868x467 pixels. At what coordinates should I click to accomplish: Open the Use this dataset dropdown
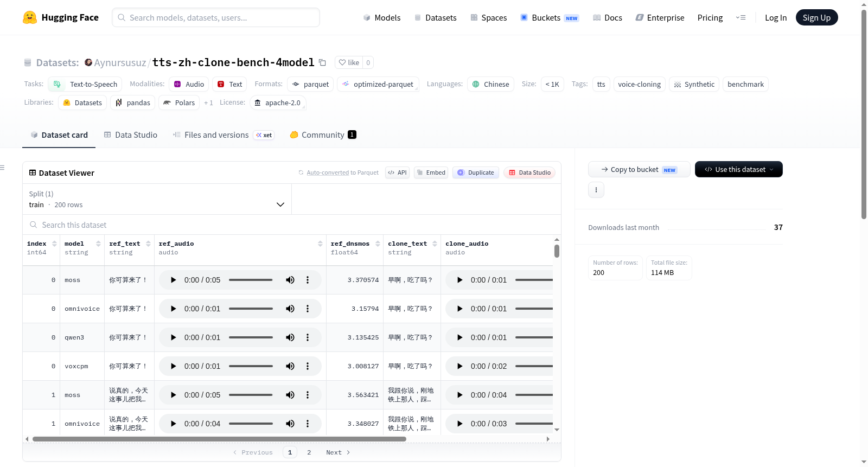(x=739, y=169)
